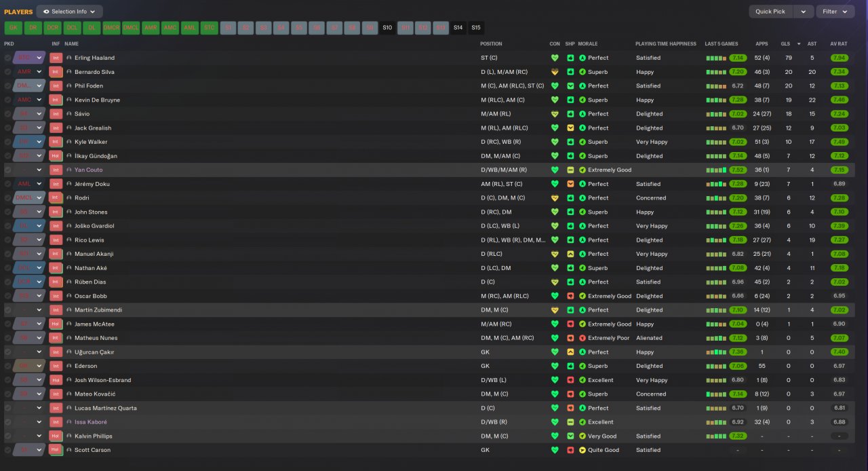Click Jack Grealish's yellow match sharpness icon
Screen dimensions: 868x471
click(570, 128)
